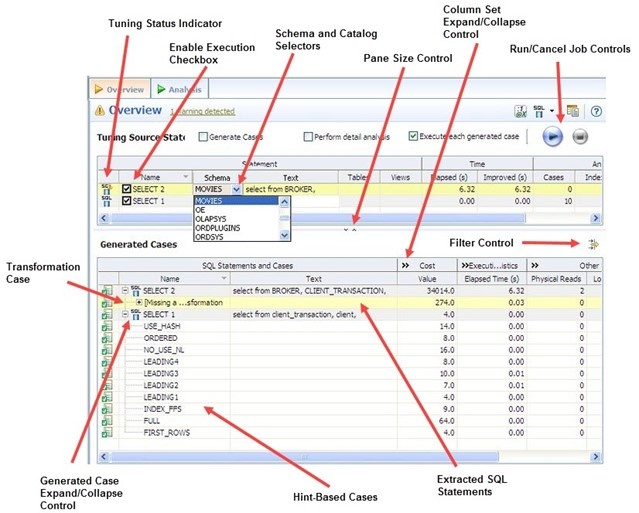Select ORDSYS in the schema list
639x513 pixels.
236,236
